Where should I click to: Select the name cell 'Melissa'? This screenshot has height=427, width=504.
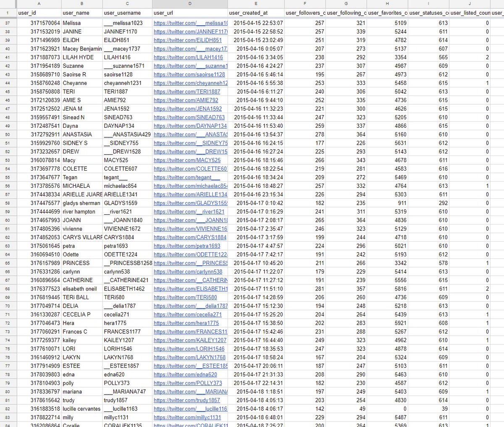point(82,23)
